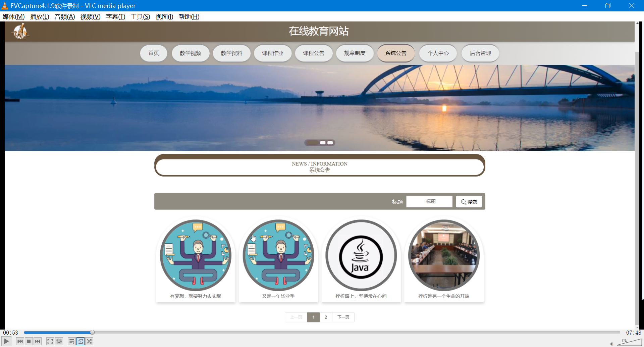Go to the 首页 nav button
This screenshot has width=644, height=347.
click(x=154, y=53)
